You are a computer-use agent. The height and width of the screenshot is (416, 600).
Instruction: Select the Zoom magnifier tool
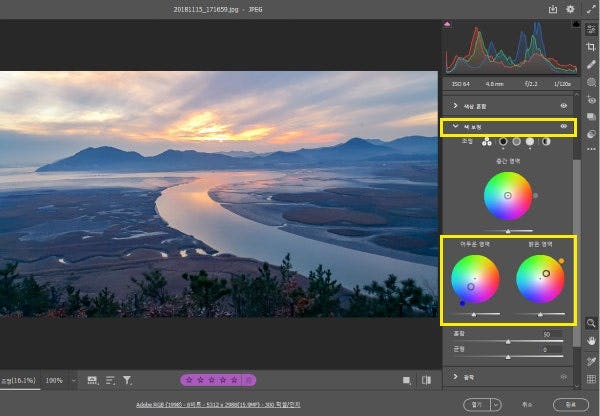pos(591,323)
